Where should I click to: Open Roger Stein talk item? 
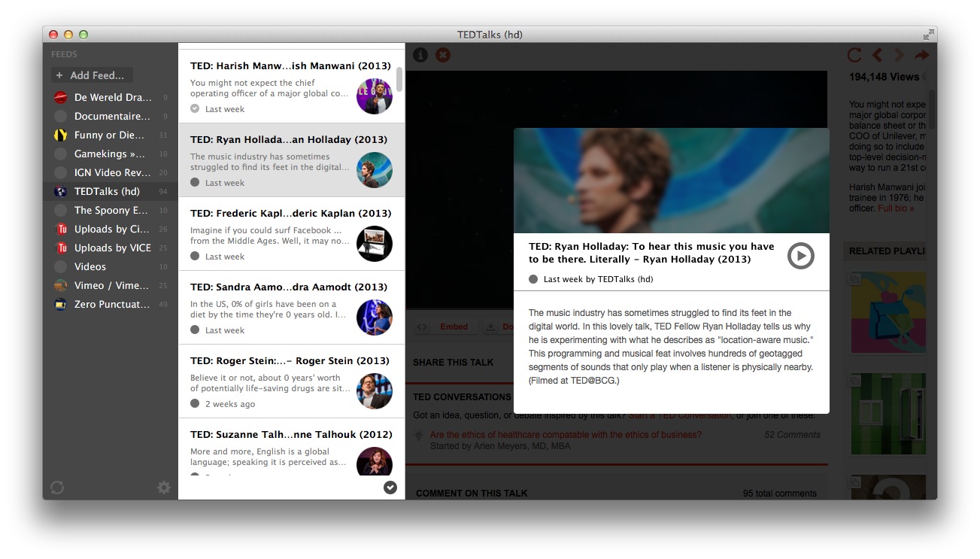pyautogui.click(x=291, y=381)
